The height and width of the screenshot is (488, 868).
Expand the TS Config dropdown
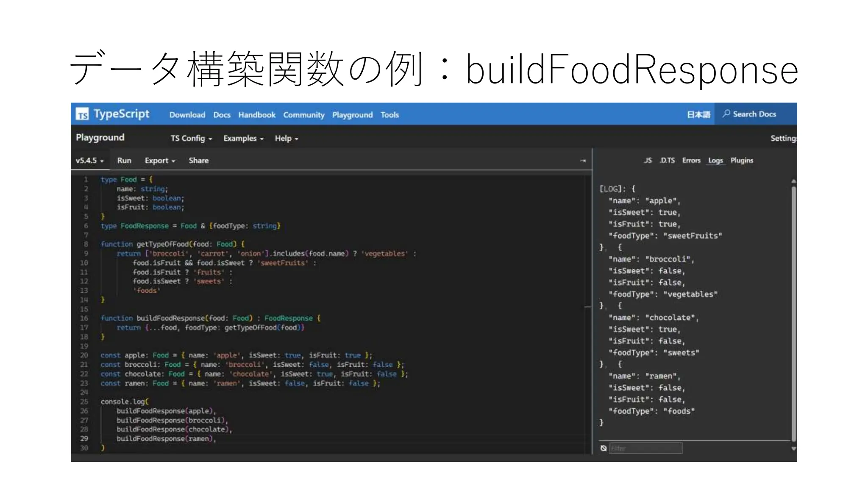click(x=191, y=139)
